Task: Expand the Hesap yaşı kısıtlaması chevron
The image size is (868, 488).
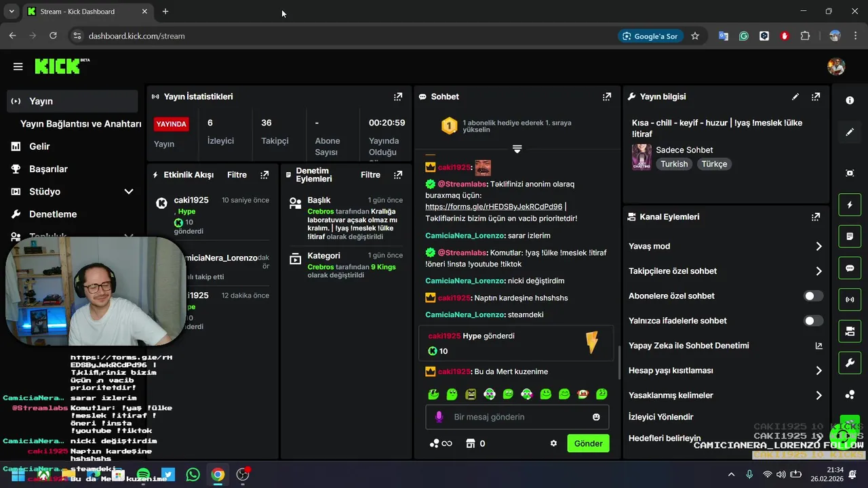Action: (818, 371)
